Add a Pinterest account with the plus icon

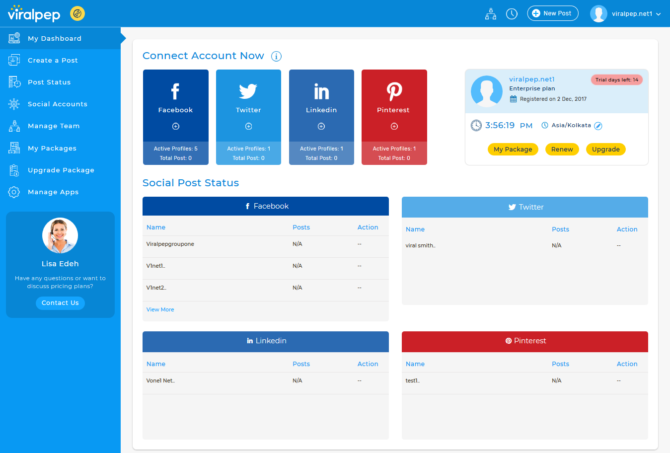click(394, 126)
